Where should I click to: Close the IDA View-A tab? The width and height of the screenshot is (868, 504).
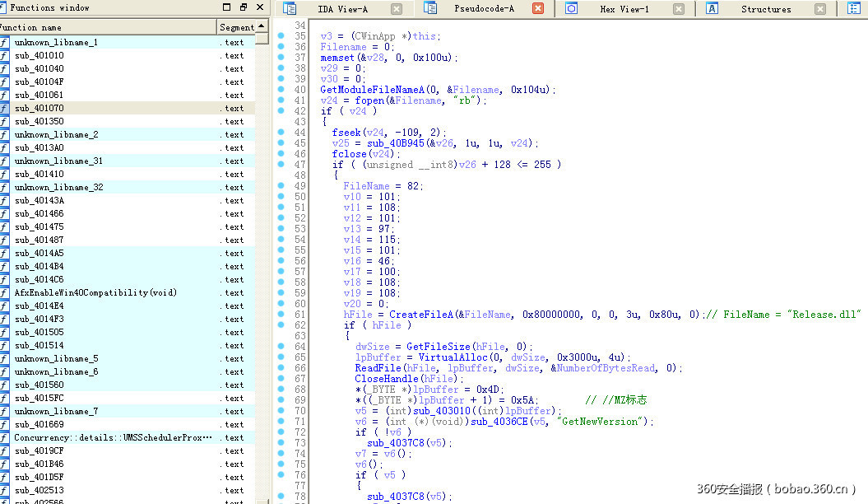[x=397, y=9]
